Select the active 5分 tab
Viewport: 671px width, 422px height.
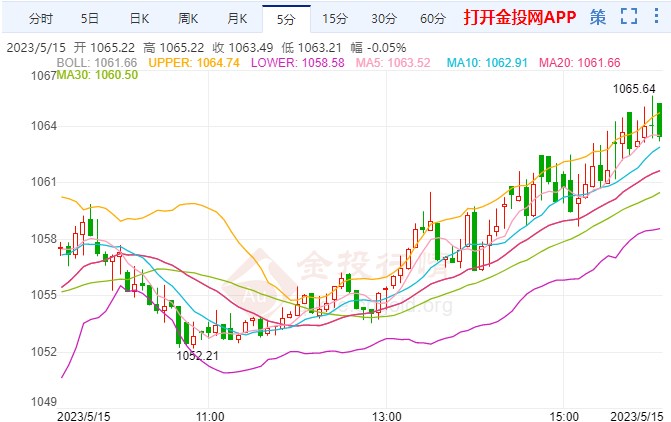point(286,19)
